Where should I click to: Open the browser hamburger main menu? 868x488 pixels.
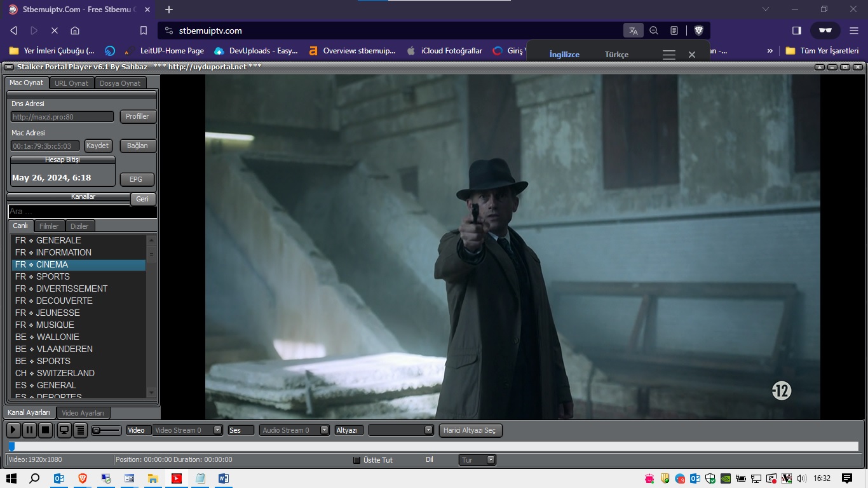854,30
